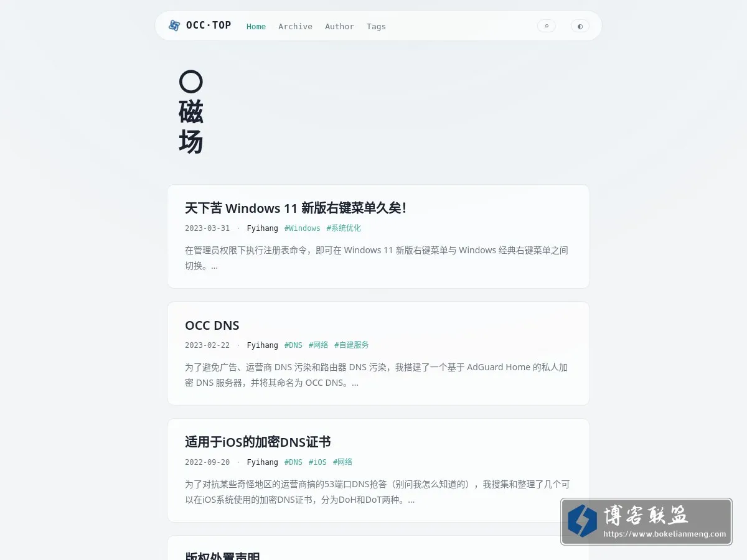Open the Archive nav item

pos(295,26)
